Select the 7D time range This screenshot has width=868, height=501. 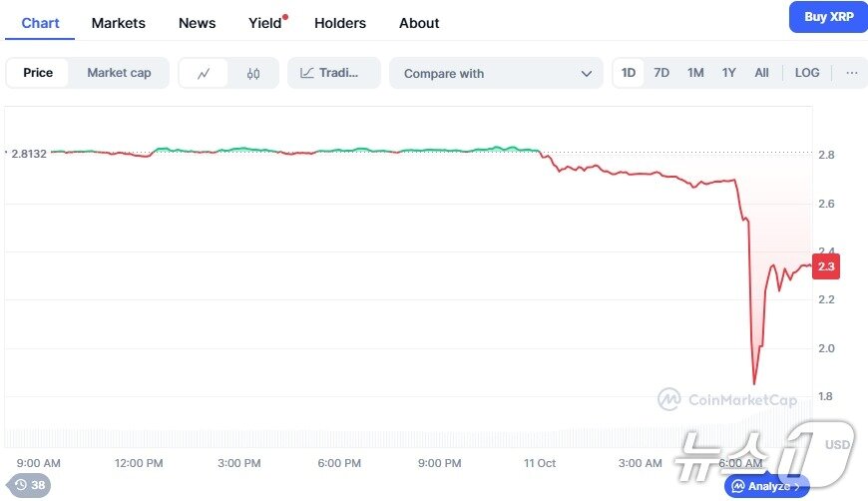661,73
